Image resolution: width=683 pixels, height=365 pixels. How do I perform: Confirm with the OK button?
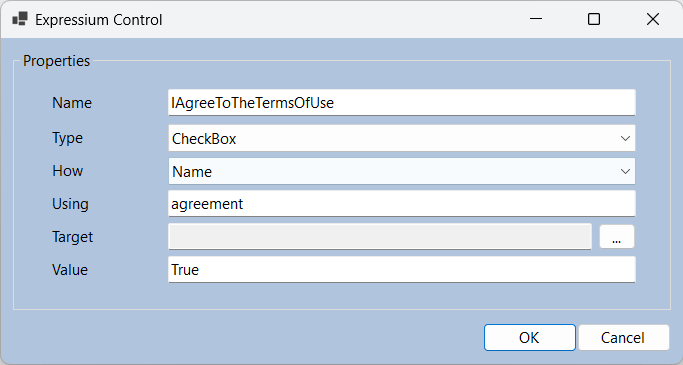coord(530,338)
